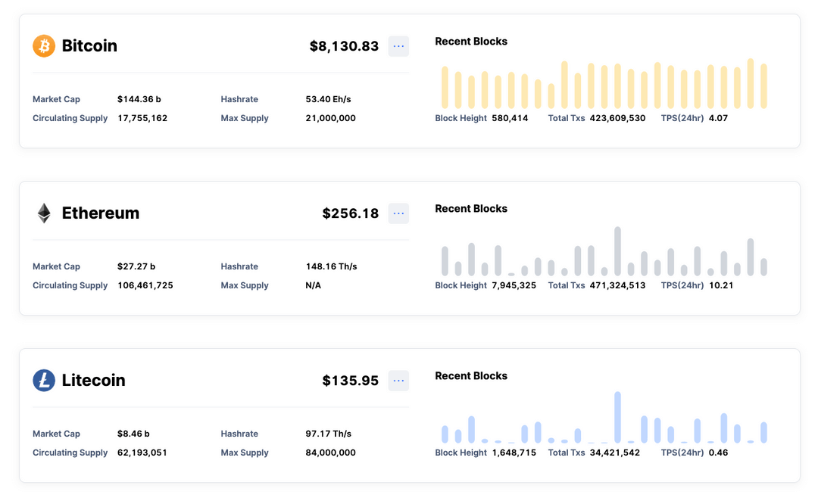
Task: Open the Market Cap link on Bitcoin card
Action: [x=56, y=99]
